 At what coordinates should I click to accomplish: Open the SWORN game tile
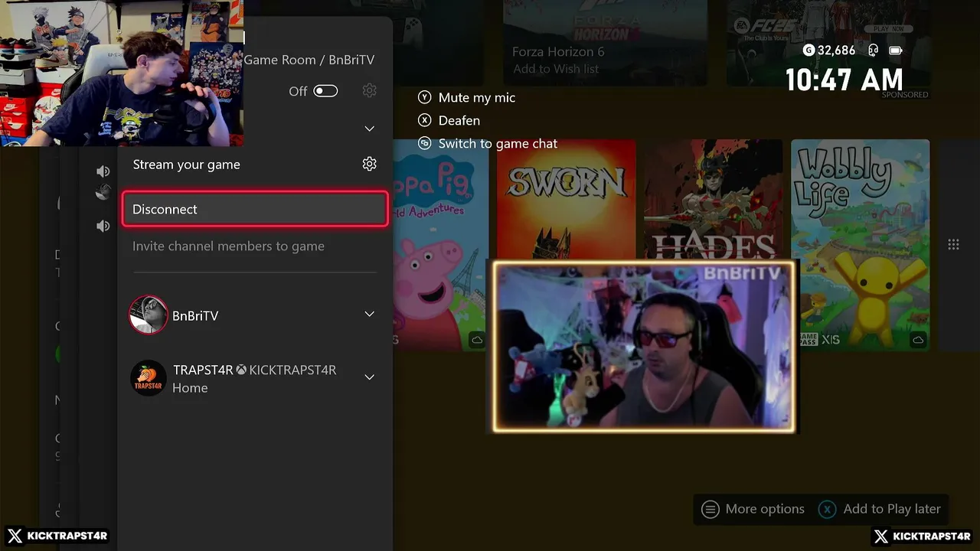(566, 201)
